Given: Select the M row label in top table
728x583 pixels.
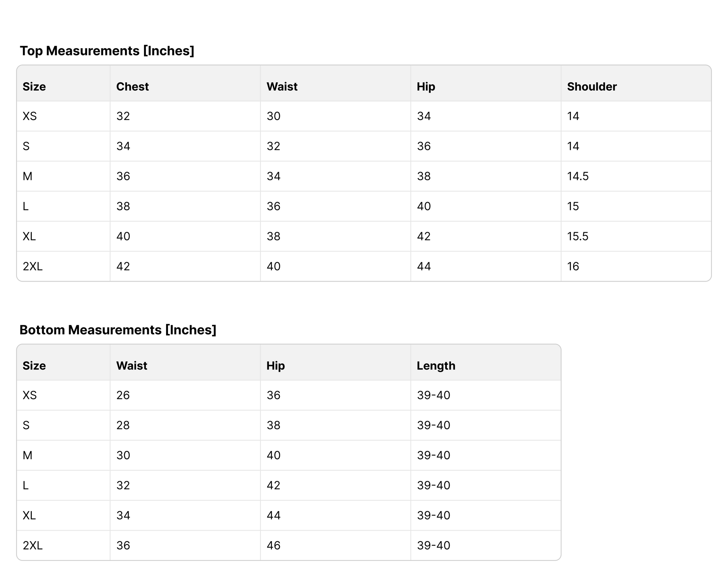Looking at the screenshot, I should click(x=27, y=176).
